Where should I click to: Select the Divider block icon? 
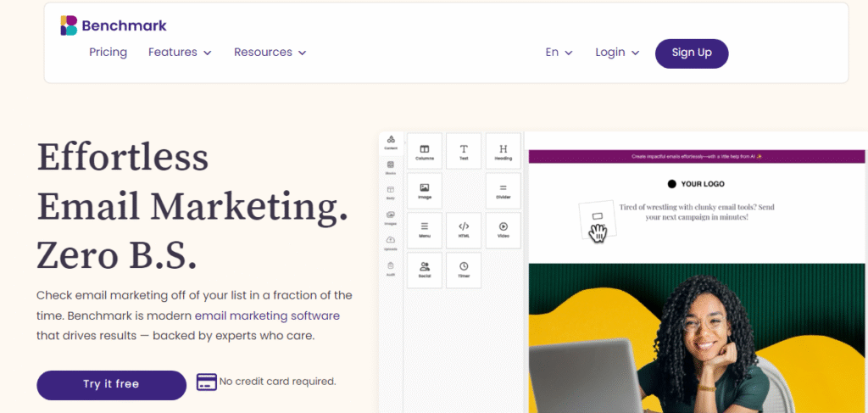pyautogui.click(x=503, y=191)
